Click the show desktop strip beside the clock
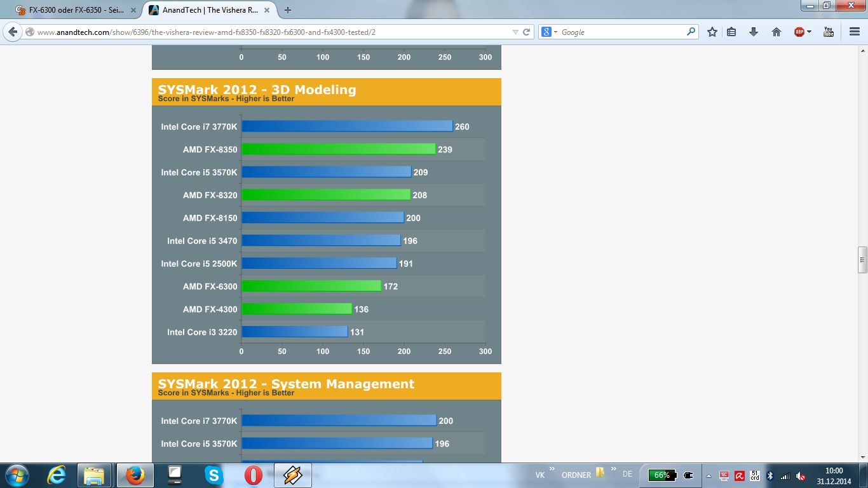 [864, 475]
